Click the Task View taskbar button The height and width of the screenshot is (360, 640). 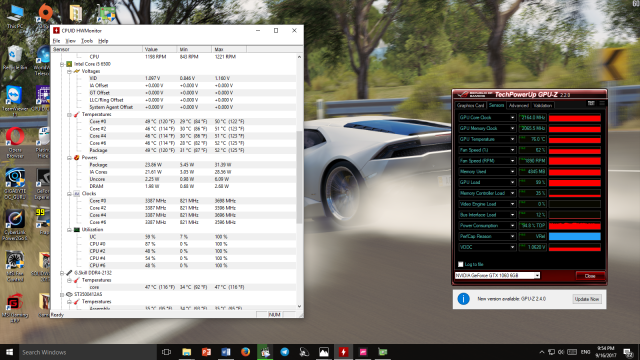click(166, 352)
